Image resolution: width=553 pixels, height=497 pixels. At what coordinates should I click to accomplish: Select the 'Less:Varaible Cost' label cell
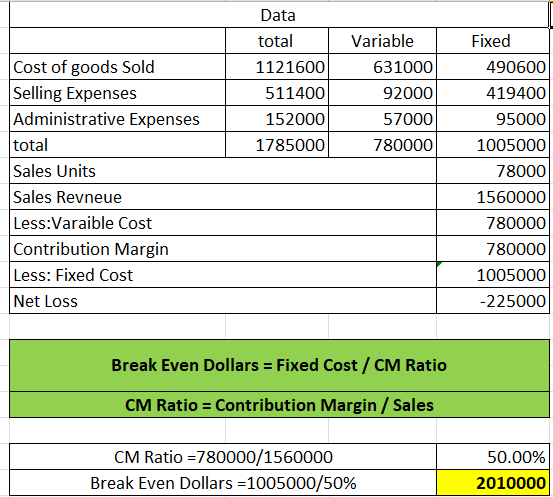pyautogui.click(x=223, y=223)
